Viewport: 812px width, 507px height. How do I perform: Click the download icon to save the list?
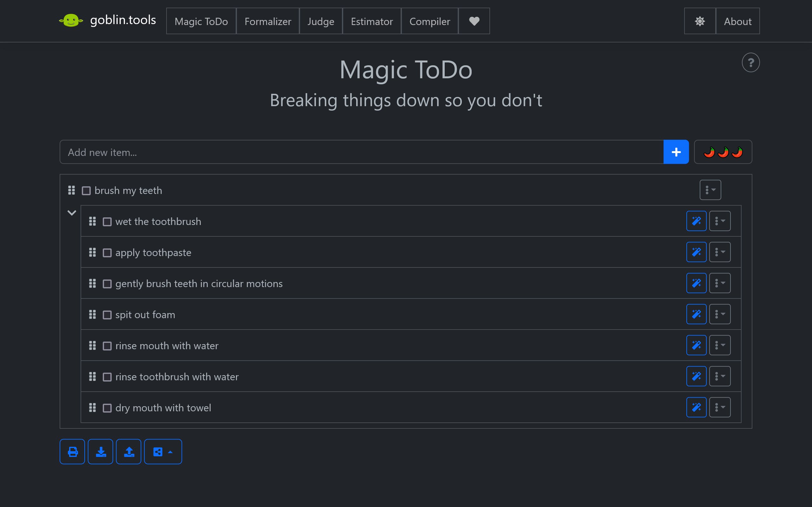pos(100,451)
